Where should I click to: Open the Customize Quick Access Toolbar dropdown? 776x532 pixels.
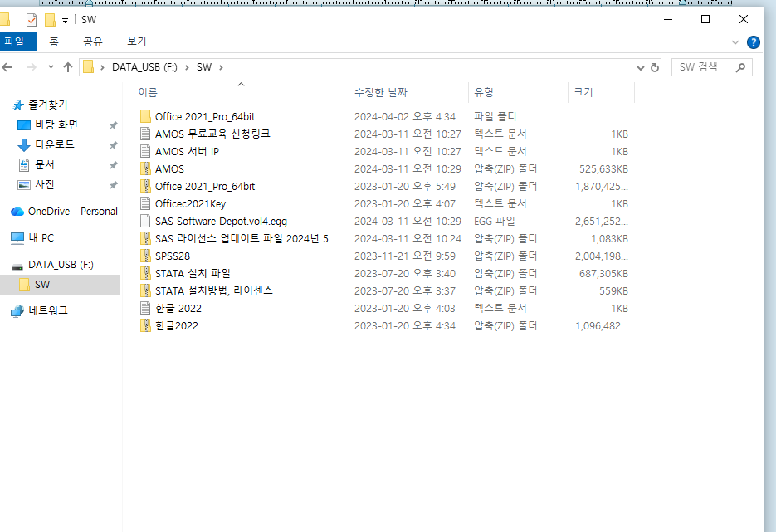point(65,20)
